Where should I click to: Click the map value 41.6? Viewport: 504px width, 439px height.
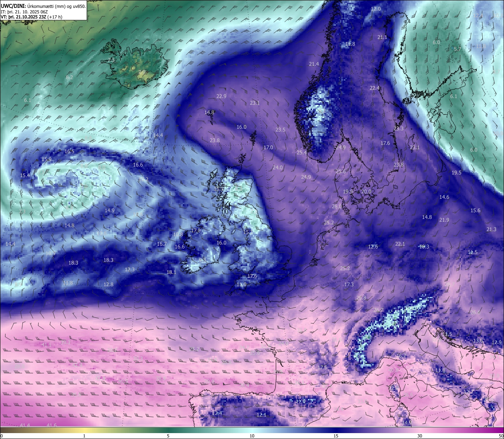(x=52, y=425)
